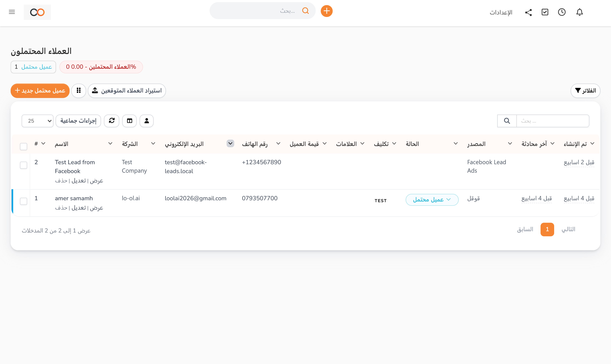Open the hamburger menu icon
The width and height of the screenshot is (611, 364).
tap(12, 12)
